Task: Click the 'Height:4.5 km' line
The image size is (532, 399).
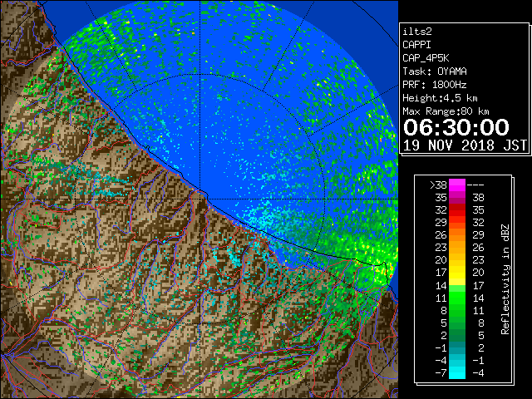Action: (440, 98)
